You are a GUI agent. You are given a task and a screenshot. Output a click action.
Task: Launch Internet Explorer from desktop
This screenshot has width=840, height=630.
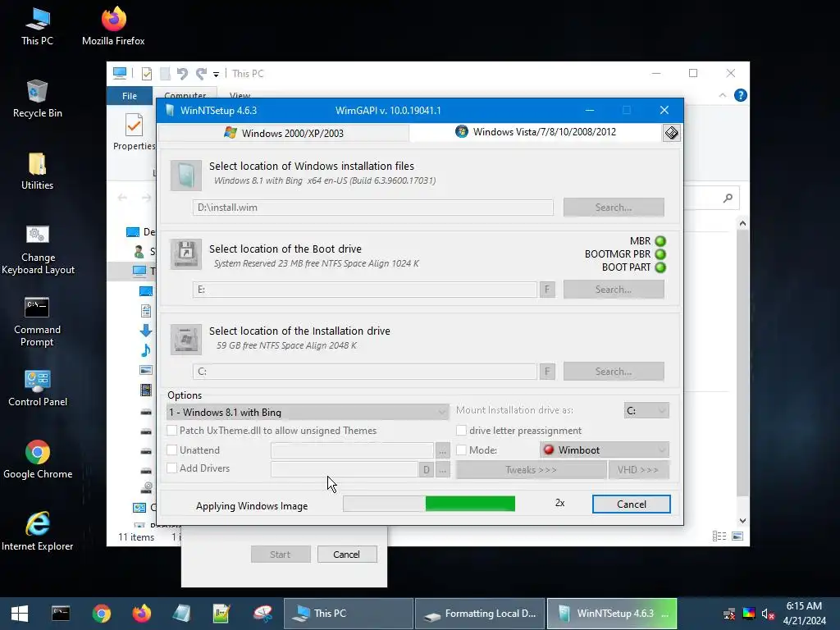[38, 532]
